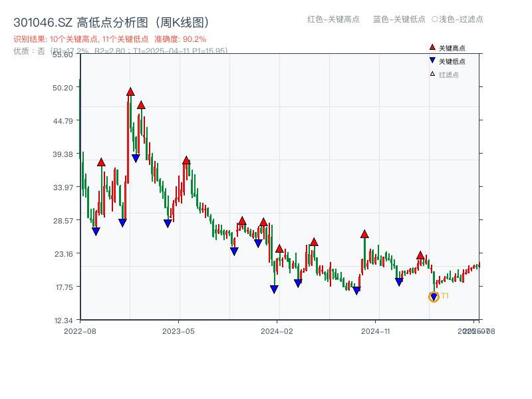Select the blue 关键低点 marker below 2022-08 area
The width and height of the screenshot is (532, 399).
point(96,230)
